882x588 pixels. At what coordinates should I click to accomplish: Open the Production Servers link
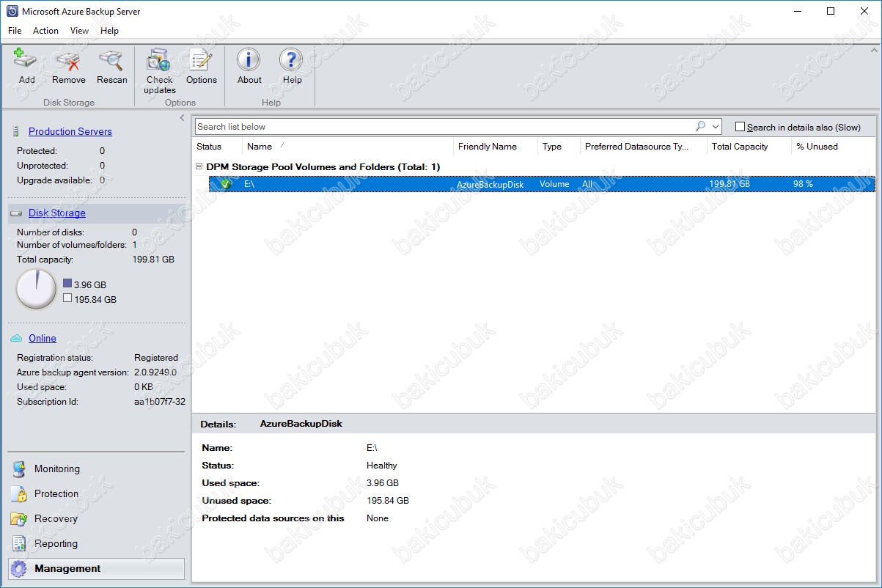[70, 132]
